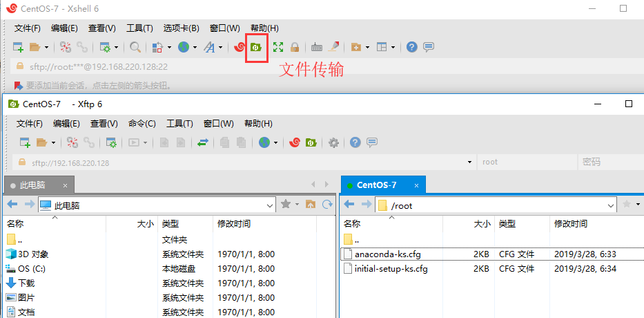Open session properties icon in Xftp toolbar
The width and height of the screenshot is (644, 318).
coord(112,142)
